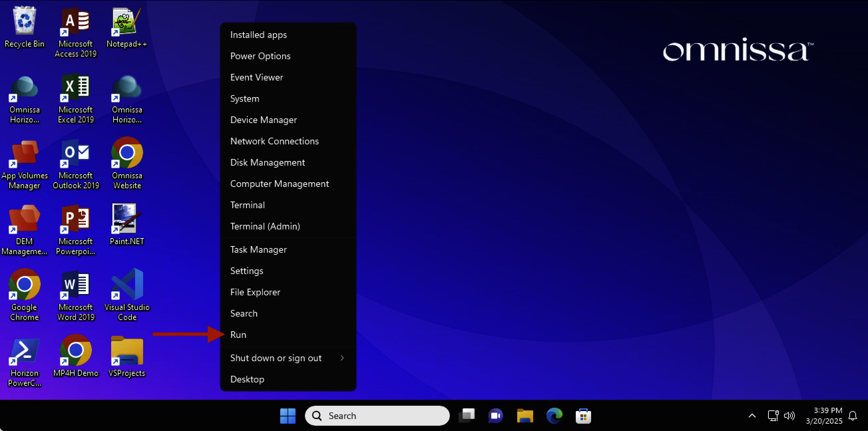
Task: Select Device Manager menu entry
Action: [x=264, y=120]
